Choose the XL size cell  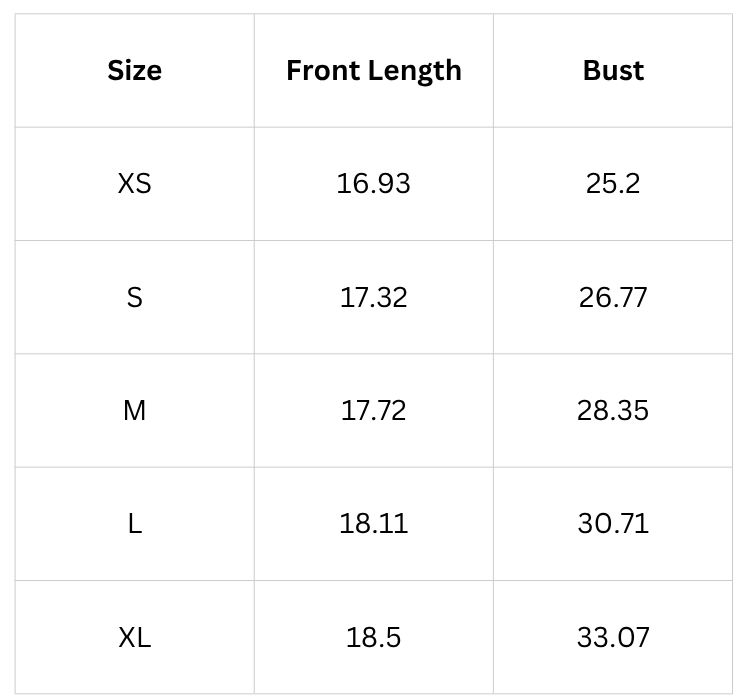point(134,638)
